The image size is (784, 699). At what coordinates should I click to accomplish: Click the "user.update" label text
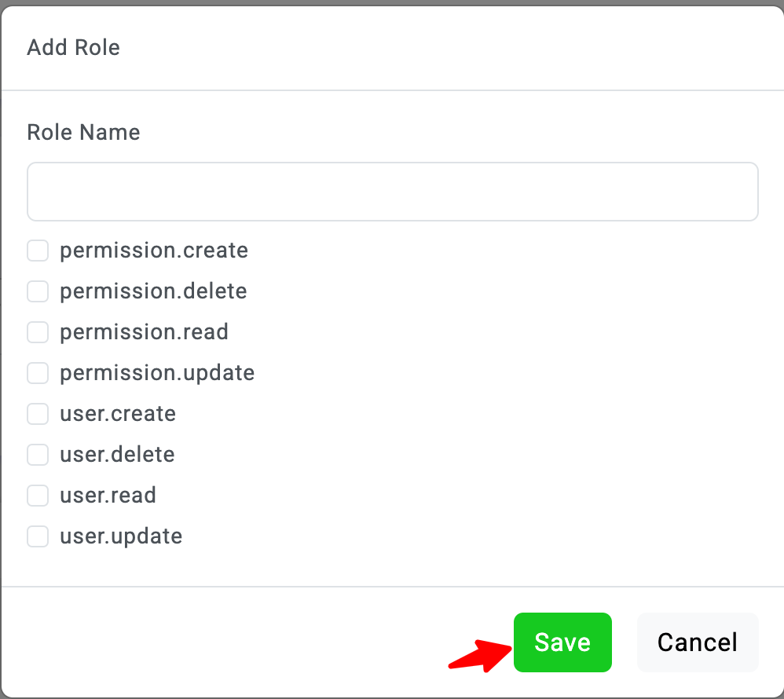click(121, 536)
